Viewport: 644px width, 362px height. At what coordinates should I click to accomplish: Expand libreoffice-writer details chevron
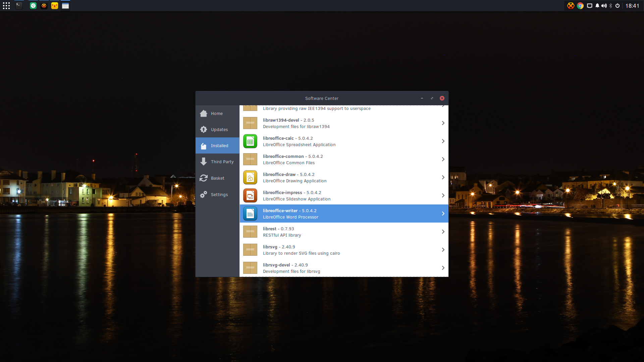443,214
